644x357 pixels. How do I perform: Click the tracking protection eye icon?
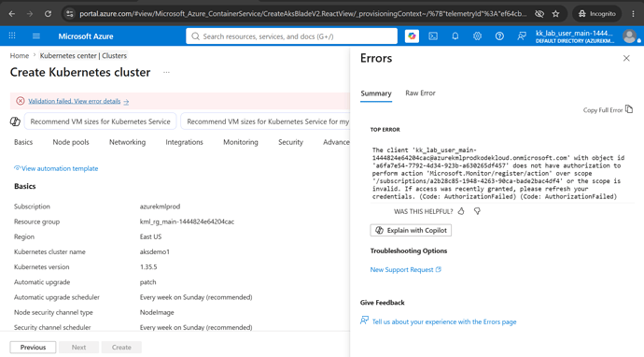click(x=539, y=14)
